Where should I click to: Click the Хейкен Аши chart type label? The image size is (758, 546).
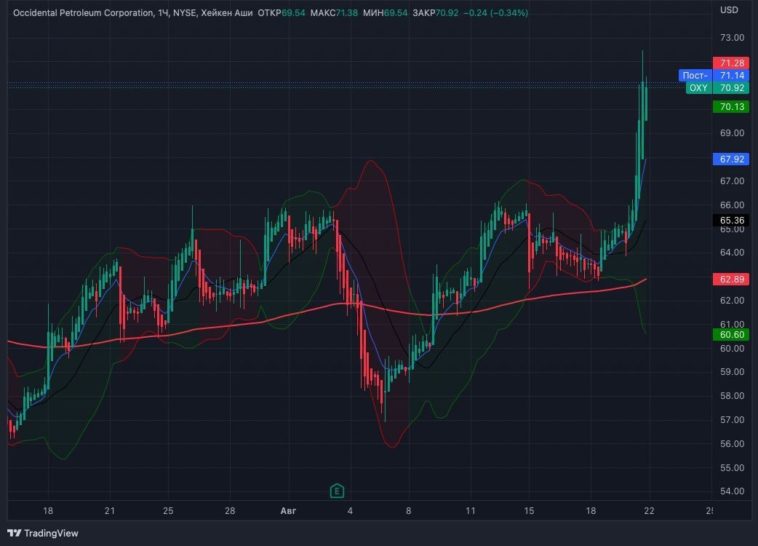[x=228, y=13]
